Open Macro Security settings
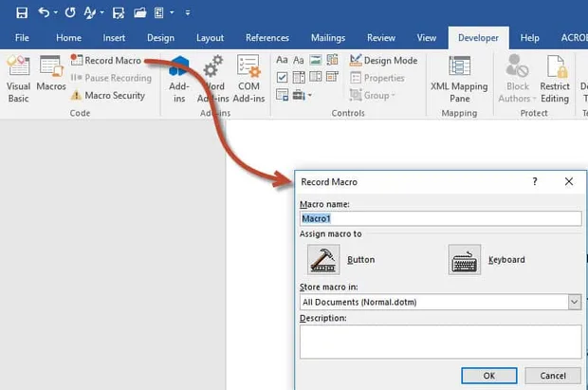 (107, 95)
